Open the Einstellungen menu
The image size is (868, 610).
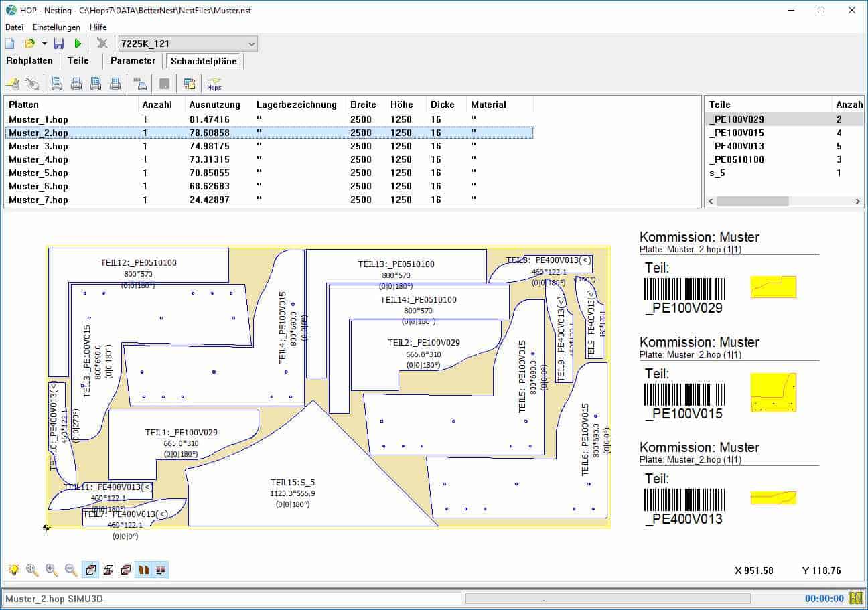click(56, 27)
